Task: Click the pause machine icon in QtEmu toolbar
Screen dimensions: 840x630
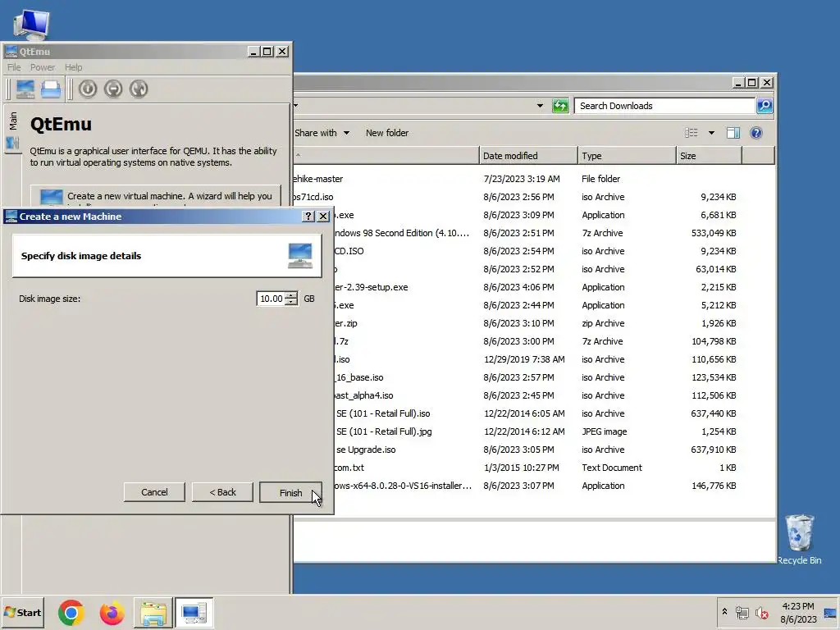Action: (113, 89)
